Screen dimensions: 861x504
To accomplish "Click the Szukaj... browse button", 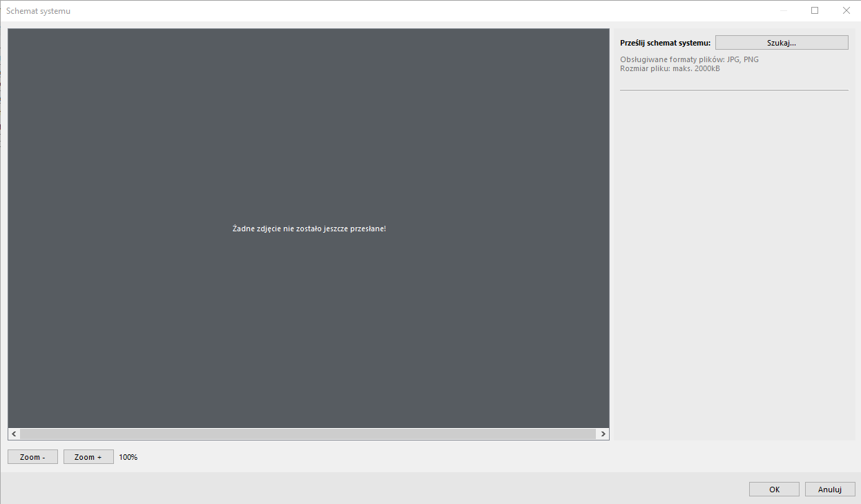I will pyautogui.click(x=781, y=43).
